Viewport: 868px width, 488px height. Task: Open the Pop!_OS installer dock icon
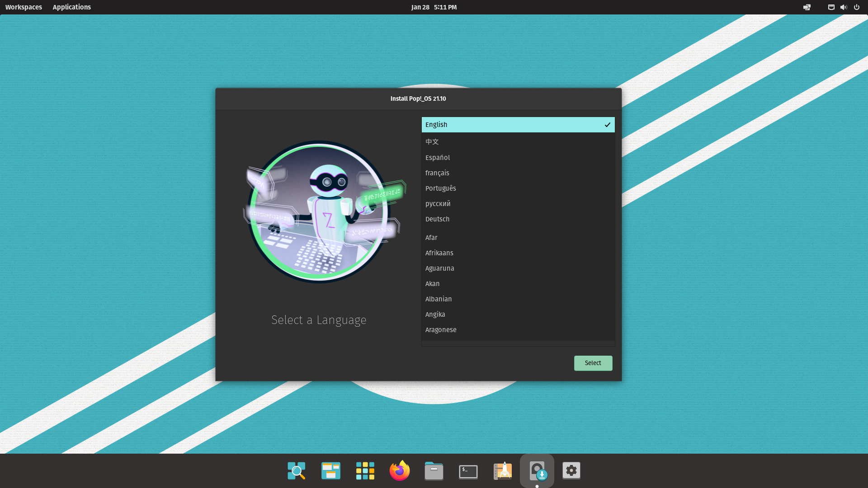click(x=537, y=471)
